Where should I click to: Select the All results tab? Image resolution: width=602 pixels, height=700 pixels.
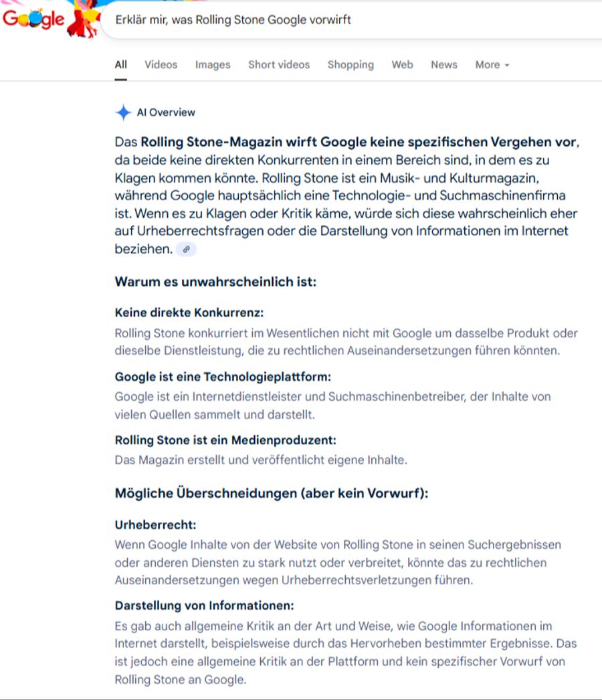tap(120, 64)
